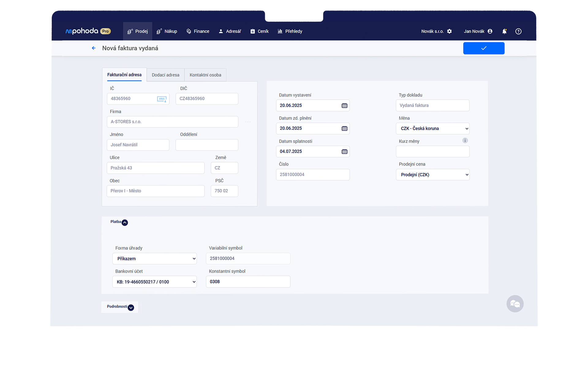Collapse the Platba section
The height and width of the screenshot is (372, 588).
(x=125, y=223)
